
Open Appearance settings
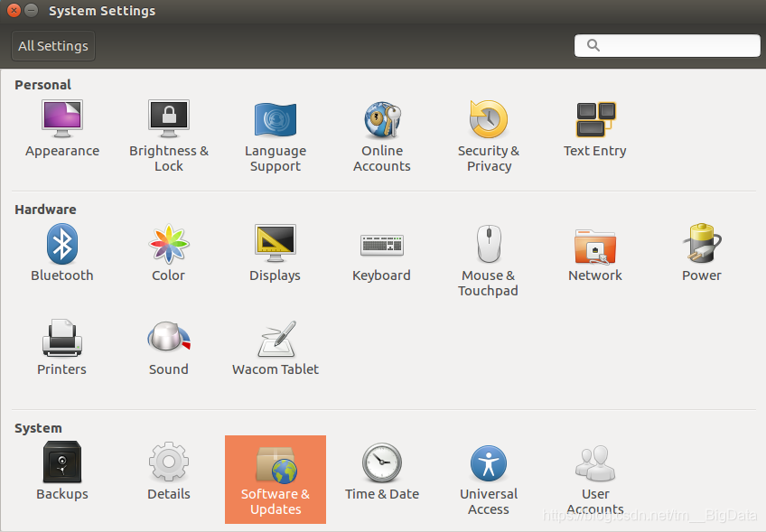(62, 129)
